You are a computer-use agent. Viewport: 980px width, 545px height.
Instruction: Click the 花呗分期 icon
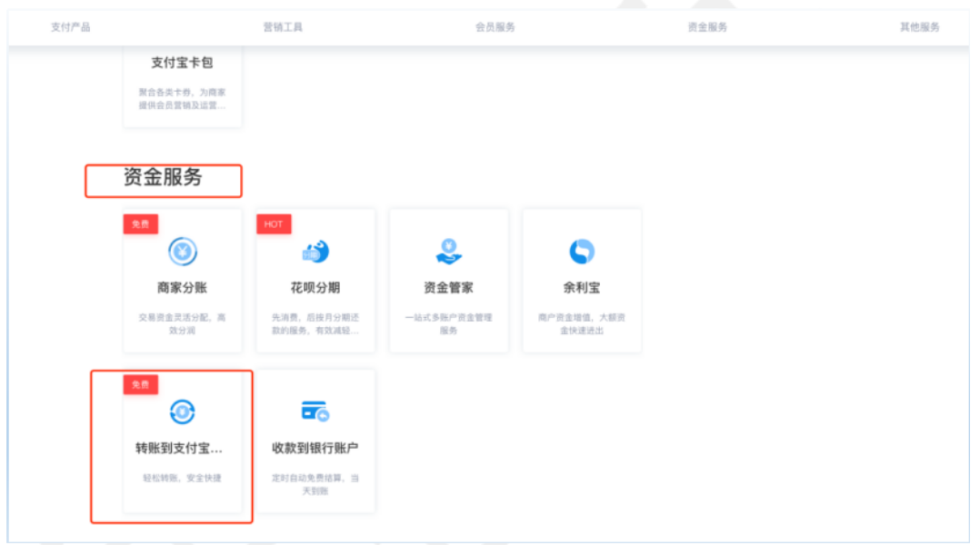(315, 252)
